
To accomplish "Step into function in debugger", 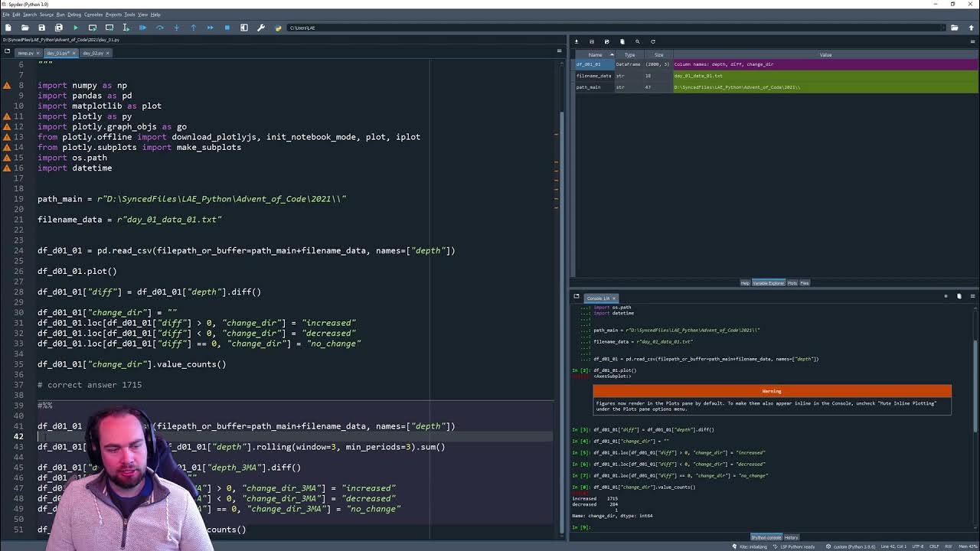I will pos(177,28).
